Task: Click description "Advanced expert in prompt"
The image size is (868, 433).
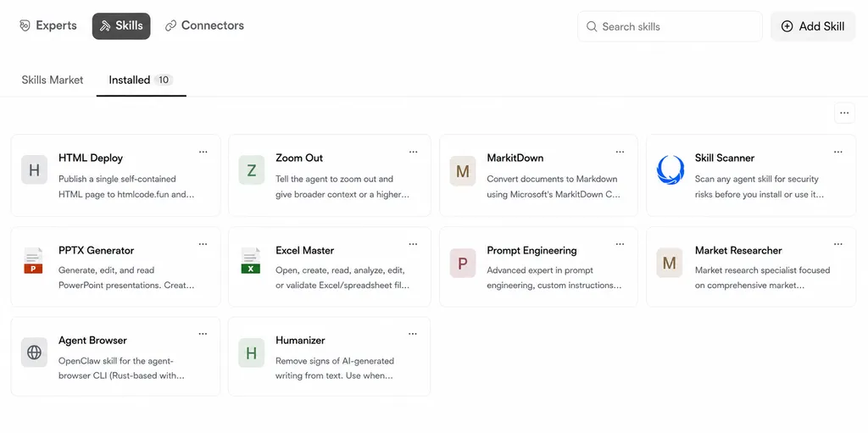Action: coord(540,270)
